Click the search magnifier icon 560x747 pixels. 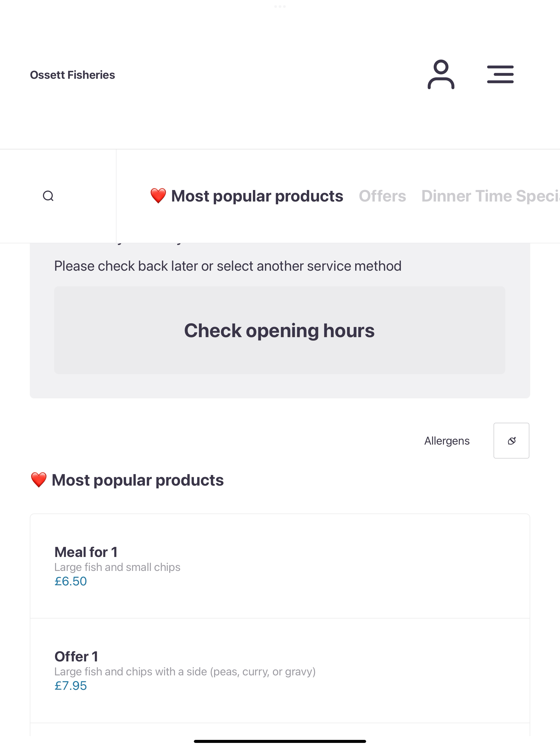pos(48,196)
